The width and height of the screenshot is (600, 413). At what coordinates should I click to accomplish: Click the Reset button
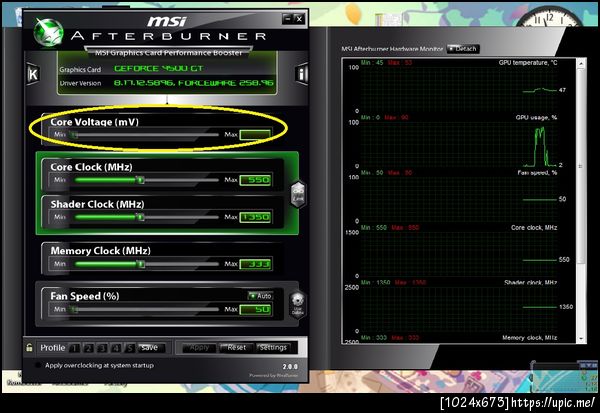click(x=235, y=348)
